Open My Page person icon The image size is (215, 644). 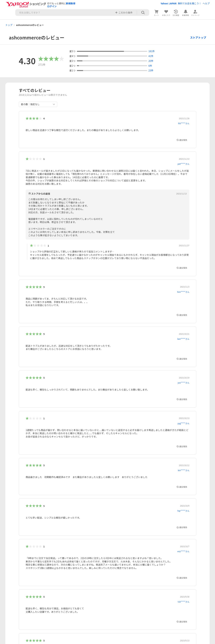(195, 13)
